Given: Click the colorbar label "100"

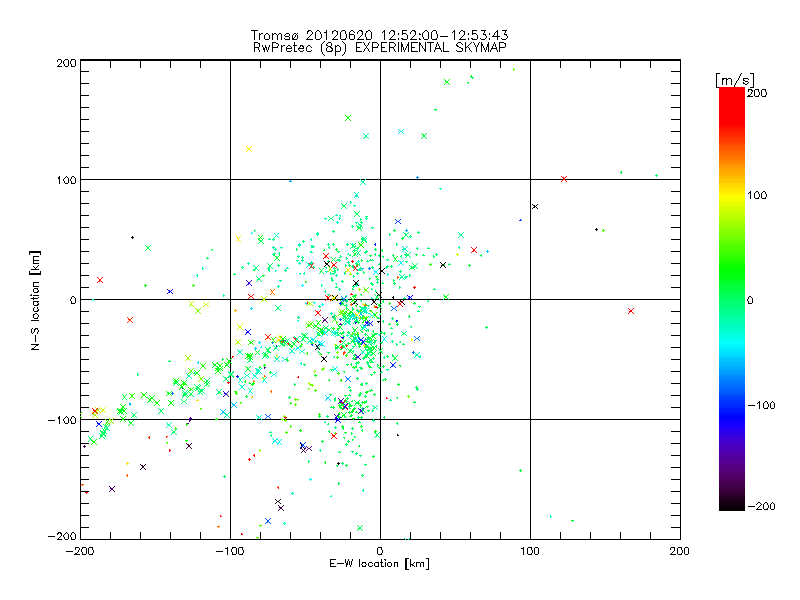Looking at the screenshot, I should click(x=757, y=195).
